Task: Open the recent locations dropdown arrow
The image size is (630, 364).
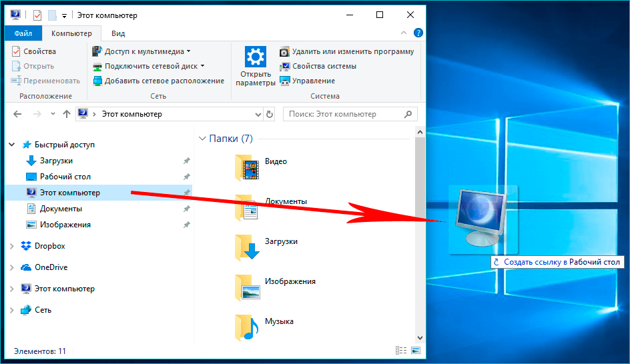Action: 53,114
